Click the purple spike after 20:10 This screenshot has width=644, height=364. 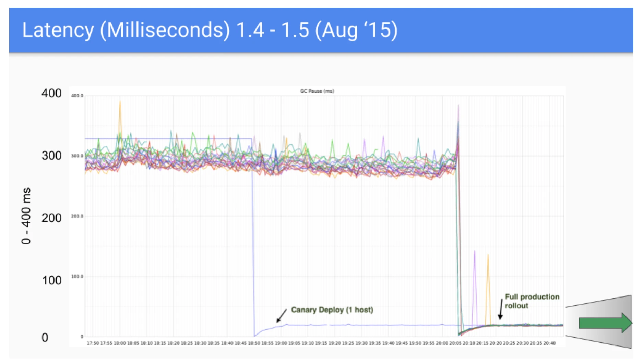[475, 252]
